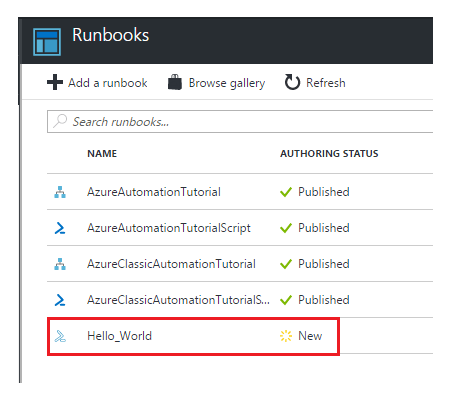Image resolution: width=455 pixels, height=393 pixels.
Task: Click the PowerShell icon for AzureClassicAutomationTutorialS… row
Action: point(60,300)
